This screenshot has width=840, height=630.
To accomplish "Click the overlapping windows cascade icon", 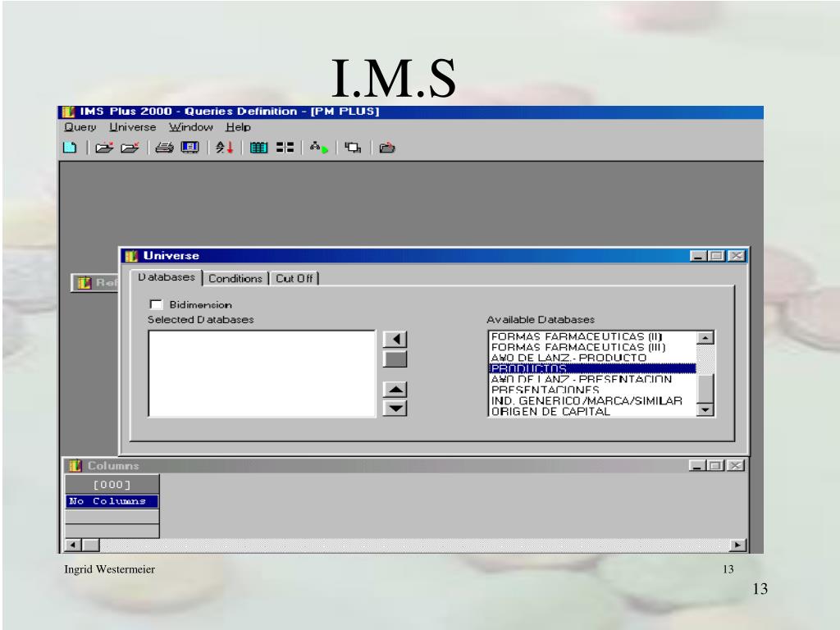I will coord(353,148).
